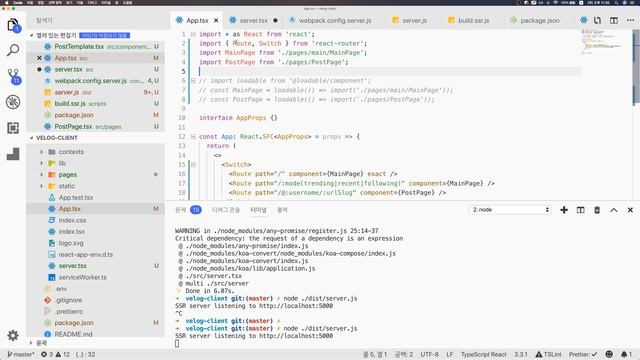Open the Source Control view
This screenshot has height=360, width=640.
click(13, 76)
